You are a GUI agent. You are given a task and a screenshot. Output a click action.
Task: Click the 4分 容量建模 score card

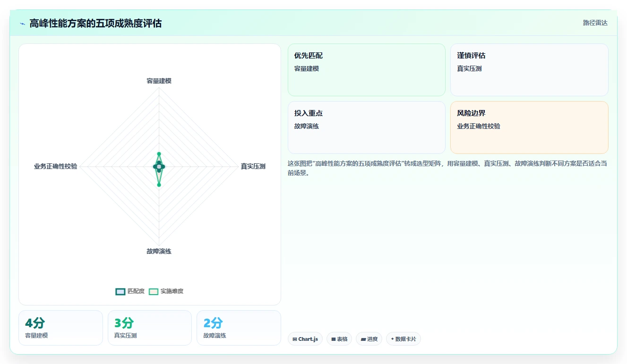[x=60, y=328]
